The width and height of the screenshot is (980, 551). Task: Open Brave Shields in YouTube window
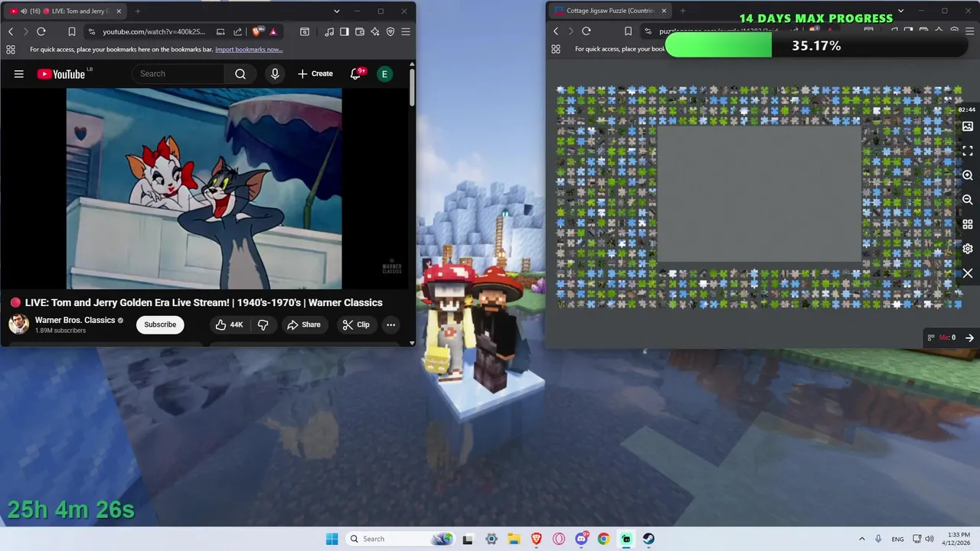(x=256, y=31)
